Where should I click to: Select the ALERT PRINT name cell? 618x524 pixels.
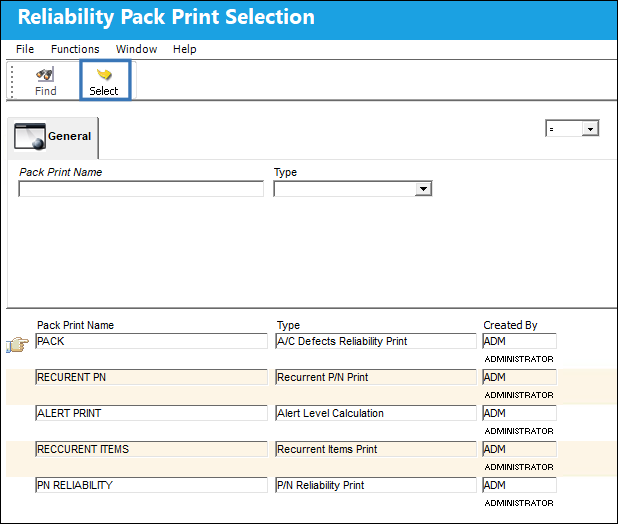(x=151, y=413)
